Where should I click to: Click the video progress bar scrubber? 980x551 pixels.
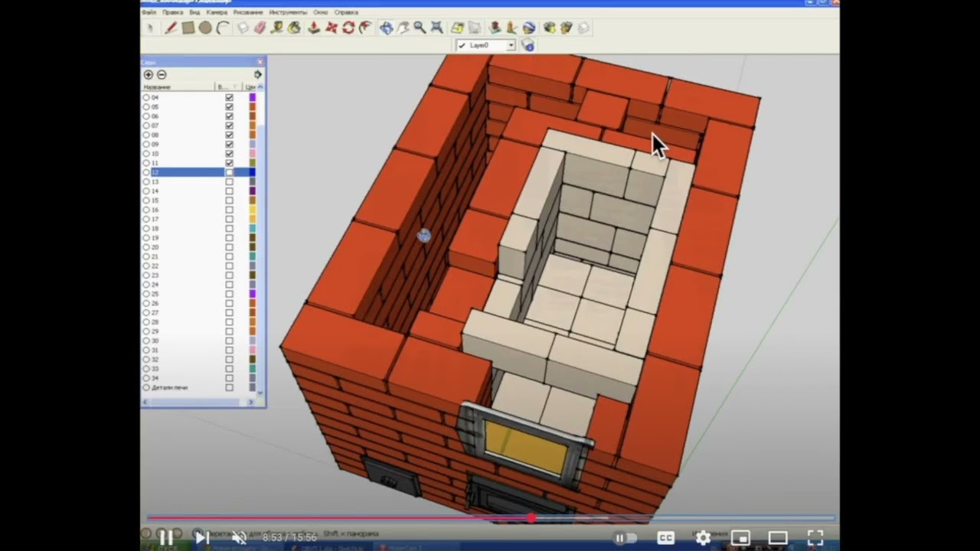pos(531,518)
